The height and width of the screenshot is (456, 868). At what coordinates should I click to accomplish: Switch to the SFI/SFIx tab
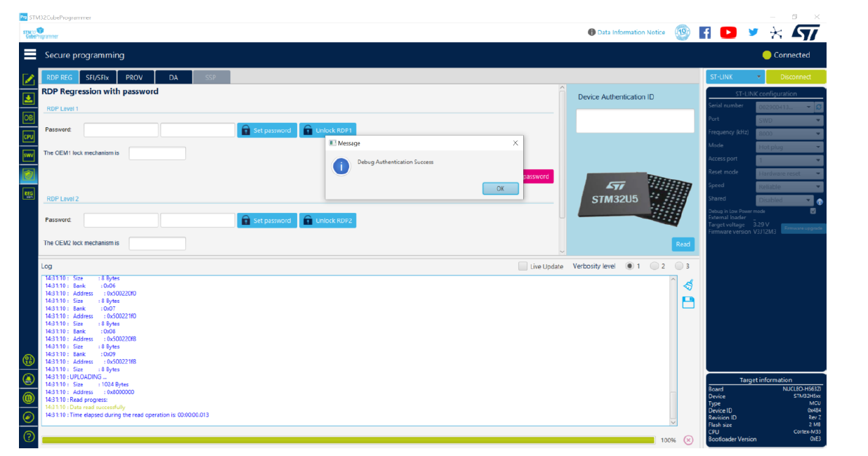(97, 77)
